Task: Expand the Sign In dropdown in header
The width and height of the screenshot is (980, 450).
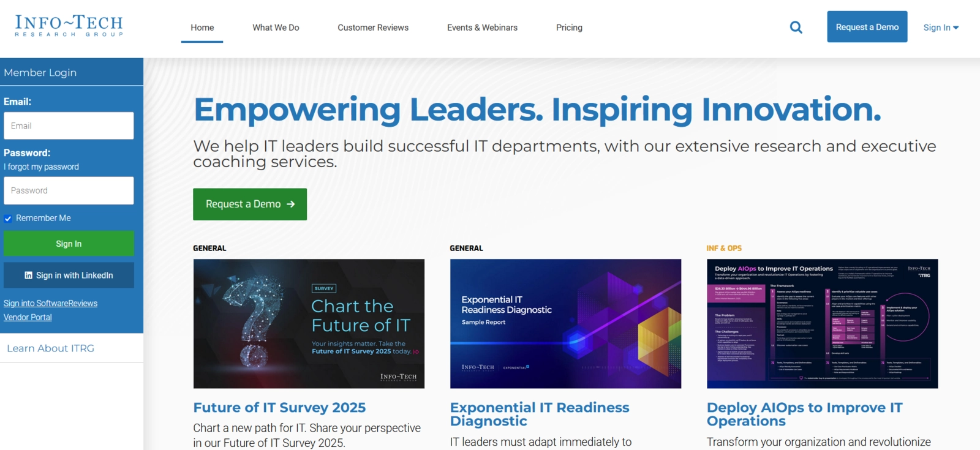Action: [941, 28]
